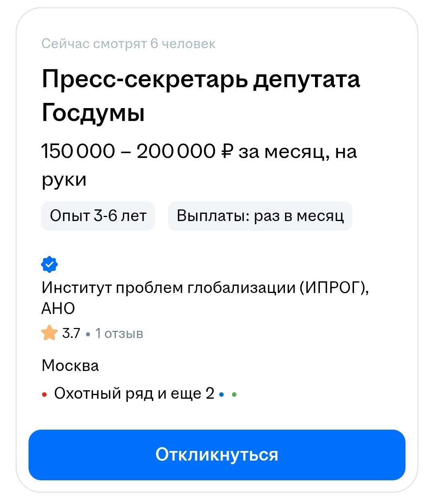Click the green metro line dot
The width and height of the screenshot is (434, 504).
click(234, 394)
